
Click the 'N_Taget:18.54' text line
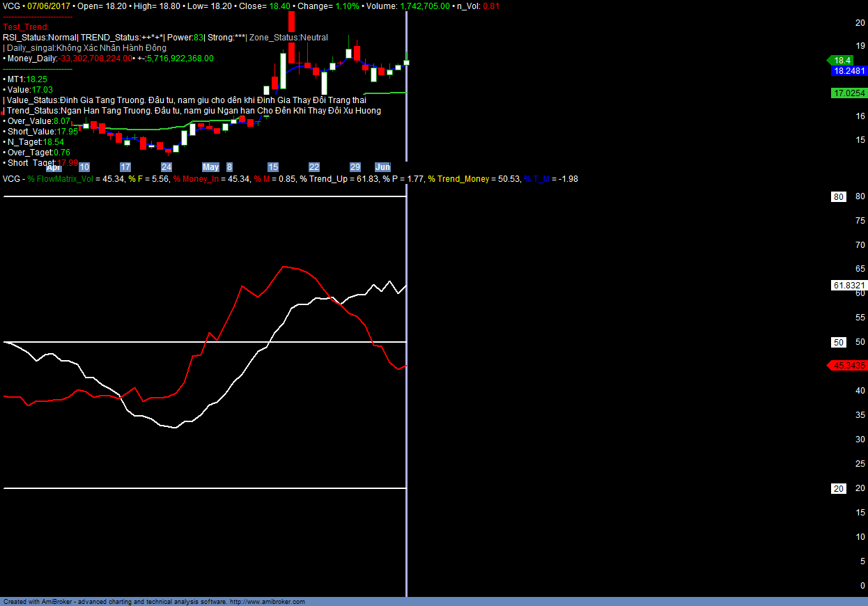pos(35,142)
